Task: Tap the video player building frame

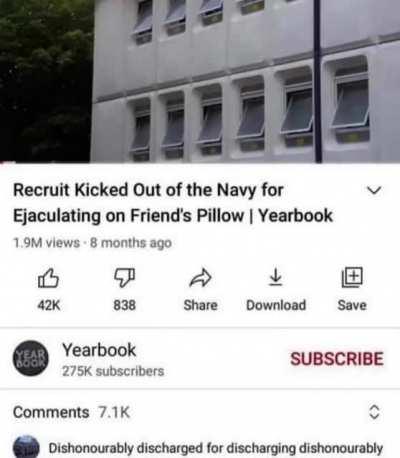Action: (x=200, y=81)
